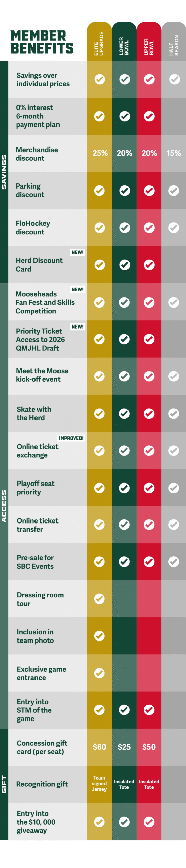186x868 pixels.
Task: Click Elite Upgrade checkmark for Dressing room tour
Action: pos(99,598)
